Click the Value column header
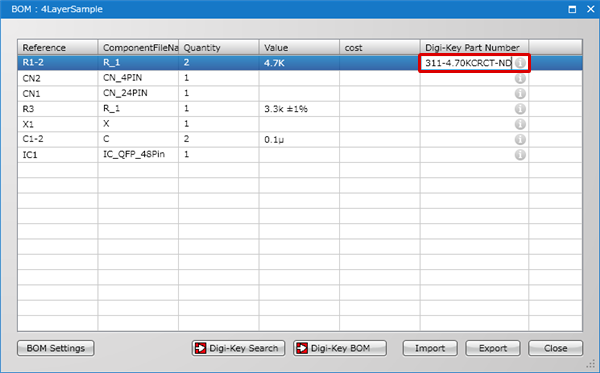This screenshot has height=373, width=600. pos(299,47)
